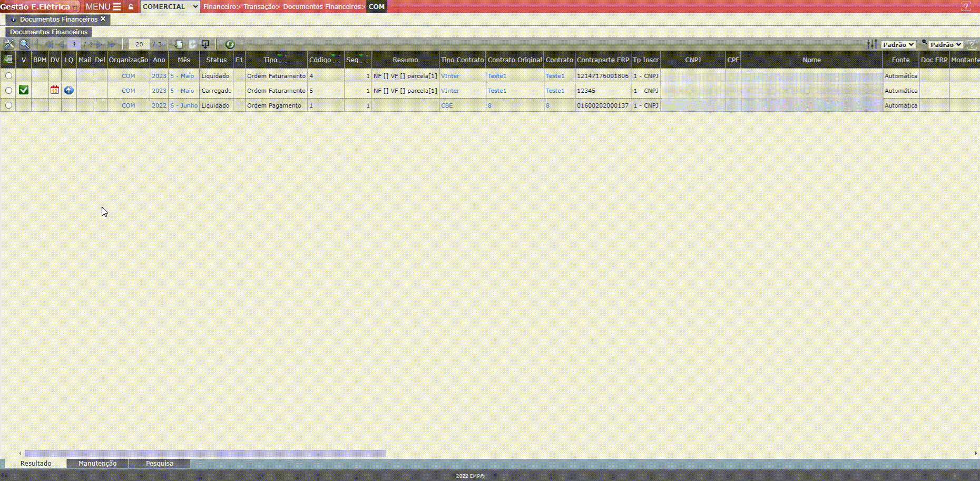Click the CBE contract type link
The width and height of the screenshot is (980, 481).
[x=447, y=105]
